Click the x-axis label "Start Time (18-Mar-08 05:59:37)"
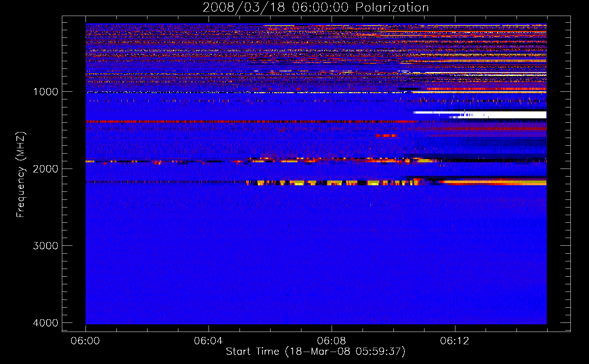Image resolution: width=589 pixels, height=364 pixels. click(316, 352)
